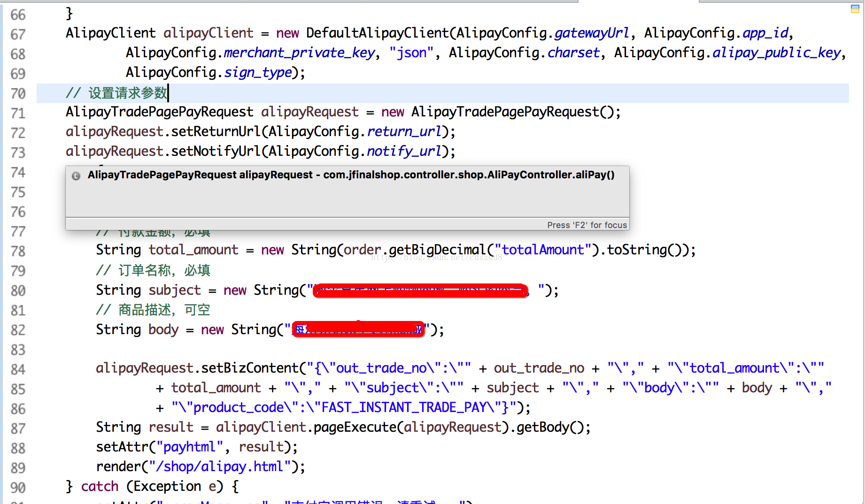Click the app_id field reference
Image resolution: width=865 pixels, height=504 pixels.
(x=765, y=33)
